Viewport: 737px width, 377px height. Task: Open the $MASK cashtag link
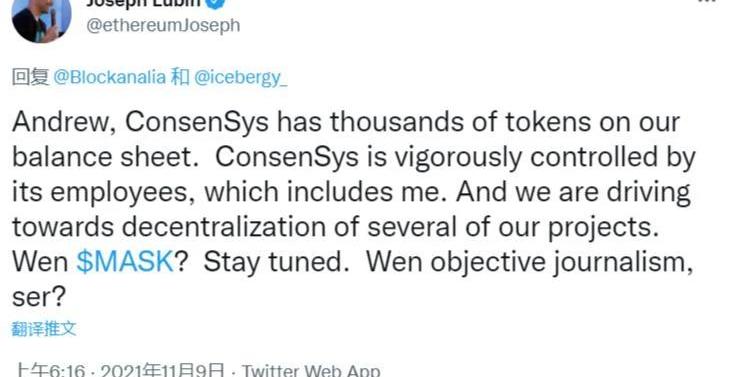(x=125, y=262)
